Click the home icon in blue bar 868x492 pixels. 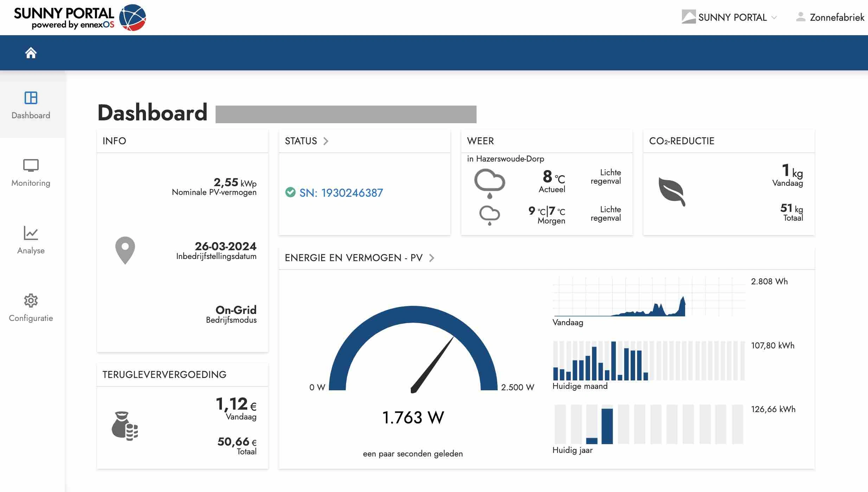31,53
